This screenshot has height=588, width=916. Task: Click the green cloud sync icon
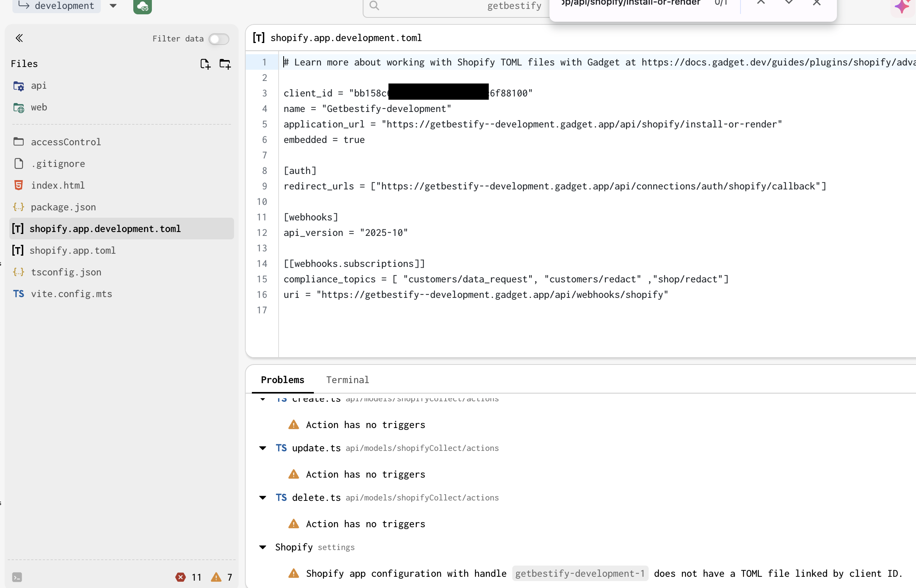click(142, 6)
